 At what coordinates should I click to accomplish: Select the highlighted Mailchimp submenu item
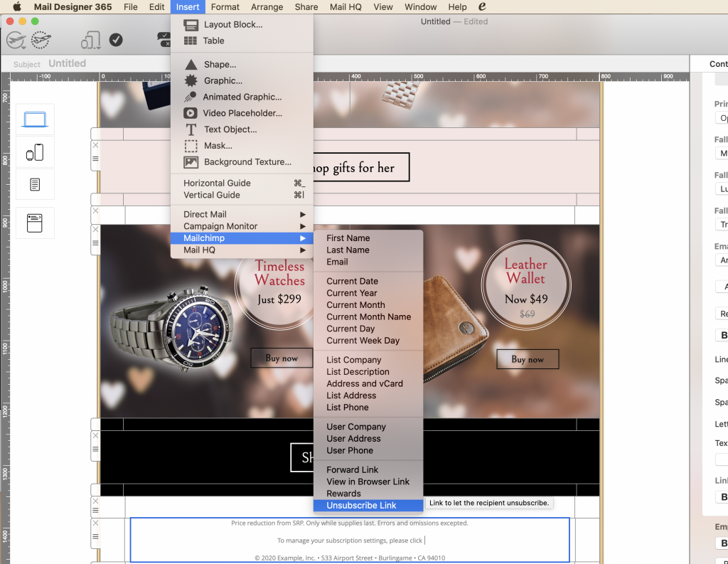[242, 238]
